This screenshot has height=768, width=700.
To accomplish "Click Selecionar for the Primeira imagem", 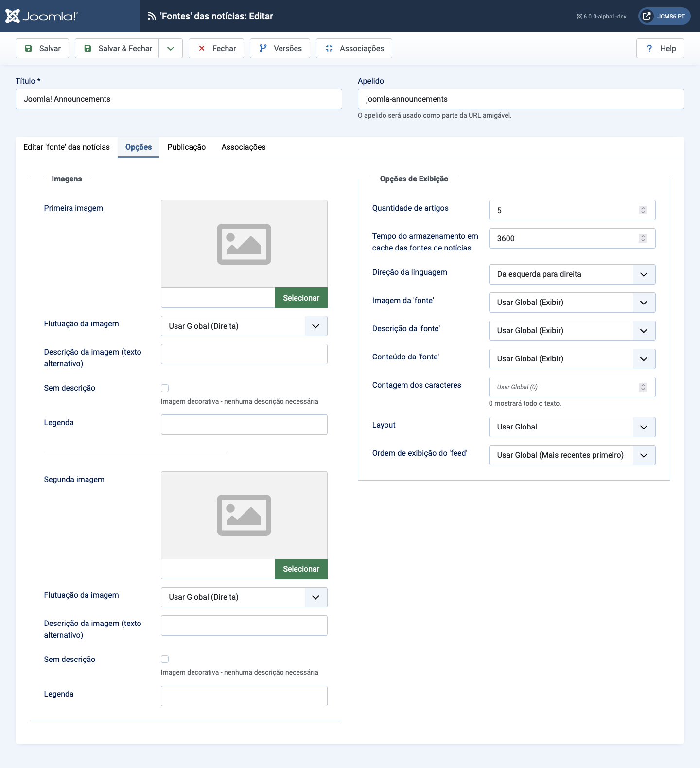I will (301, 298).
